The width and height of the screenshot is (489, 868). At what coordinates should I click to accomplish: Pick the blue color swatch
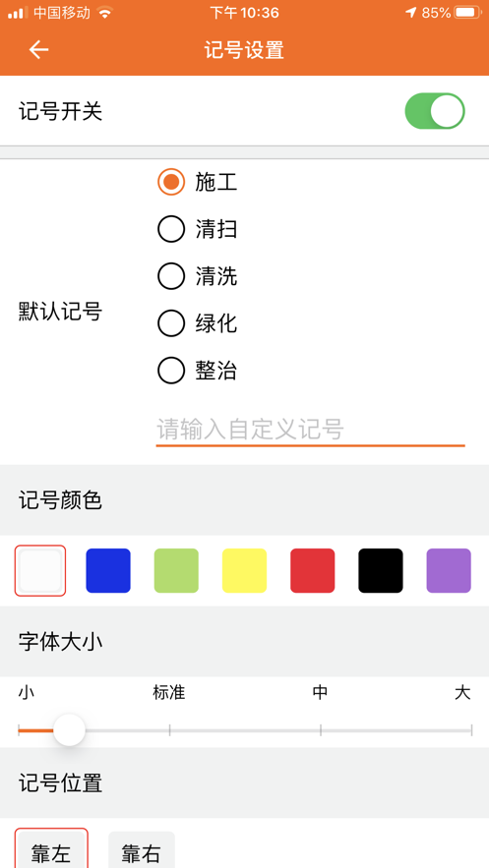108,571
